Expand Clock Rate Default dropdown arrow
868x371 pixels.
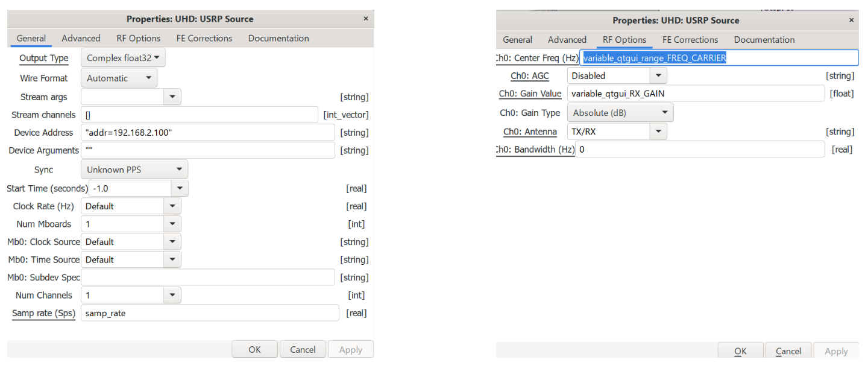tap(172, 206)
